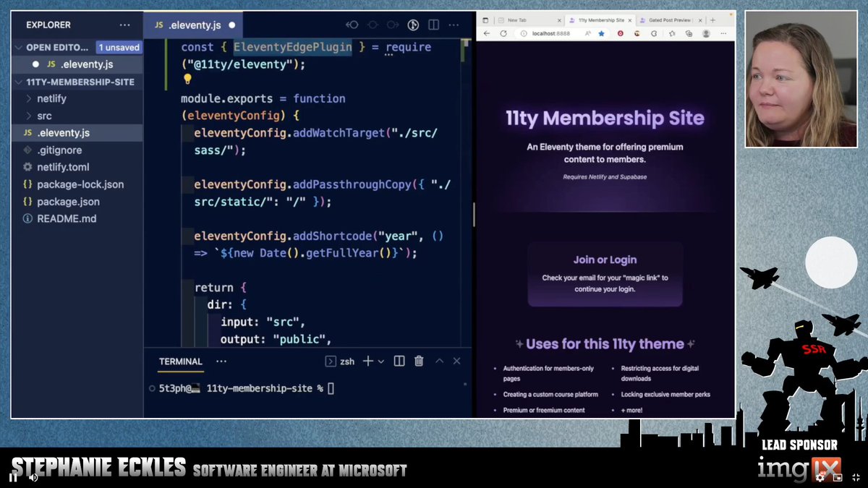Go to previous change arrow in editor toolbar

352,25
